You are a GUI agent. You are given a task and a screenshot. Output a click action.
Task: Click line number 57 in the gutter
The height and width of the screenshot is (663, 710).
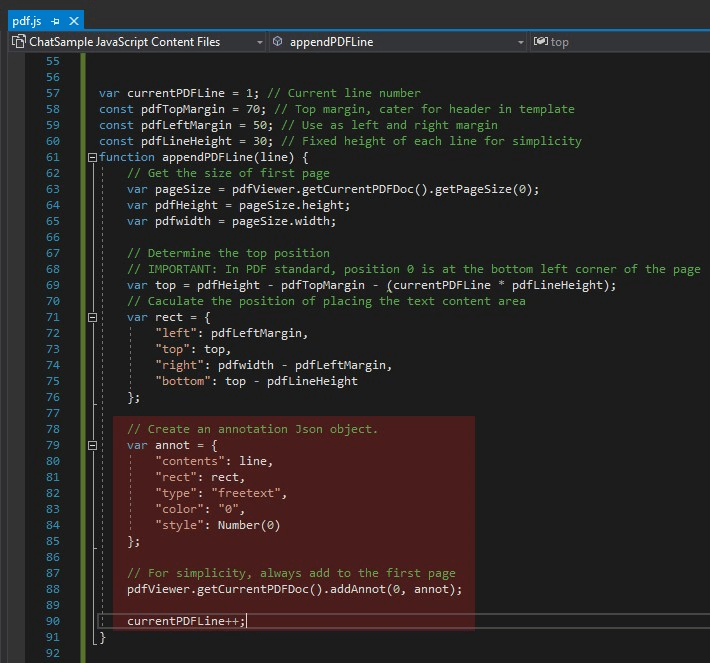pyautogui.click(x=53, y=93)
